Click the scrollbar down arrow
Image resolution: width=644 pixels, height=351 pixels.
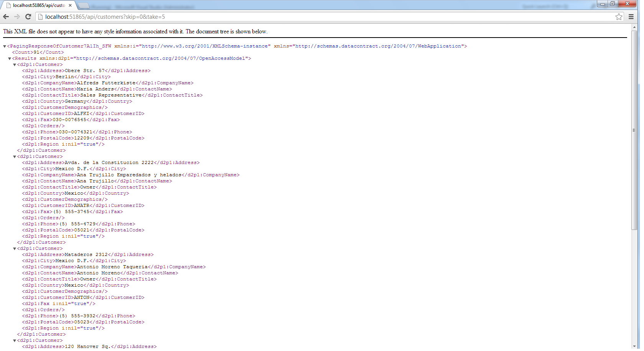pyautogui.click(x=634, y=346)
